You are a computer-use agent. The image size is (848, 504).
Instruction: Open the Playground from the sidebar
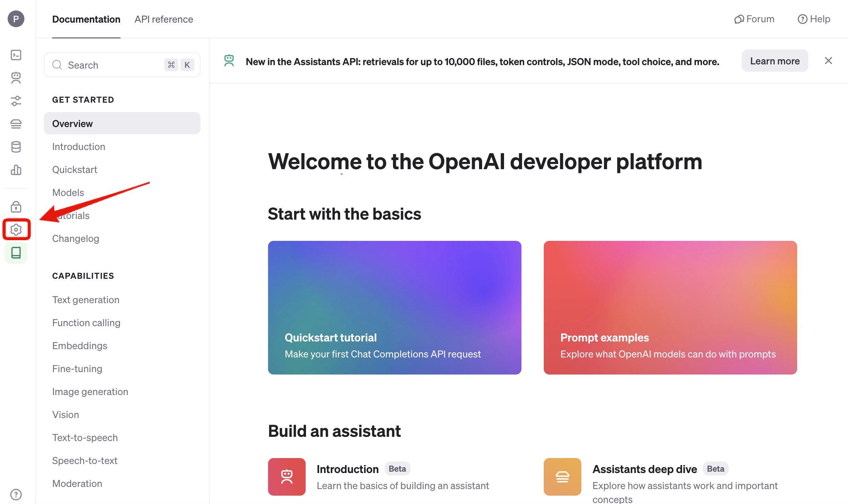click(x=16, y=55)
